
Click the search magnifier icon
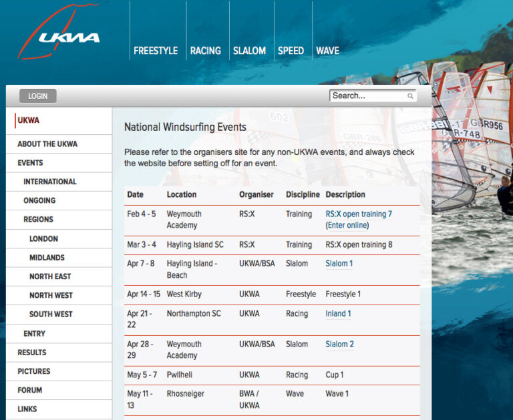coord(410,96)
